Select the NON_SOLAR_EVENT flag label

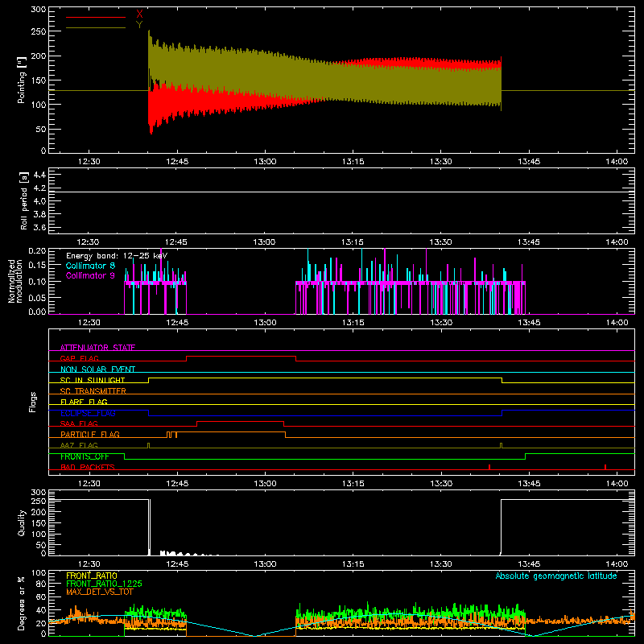click(97, 369)
